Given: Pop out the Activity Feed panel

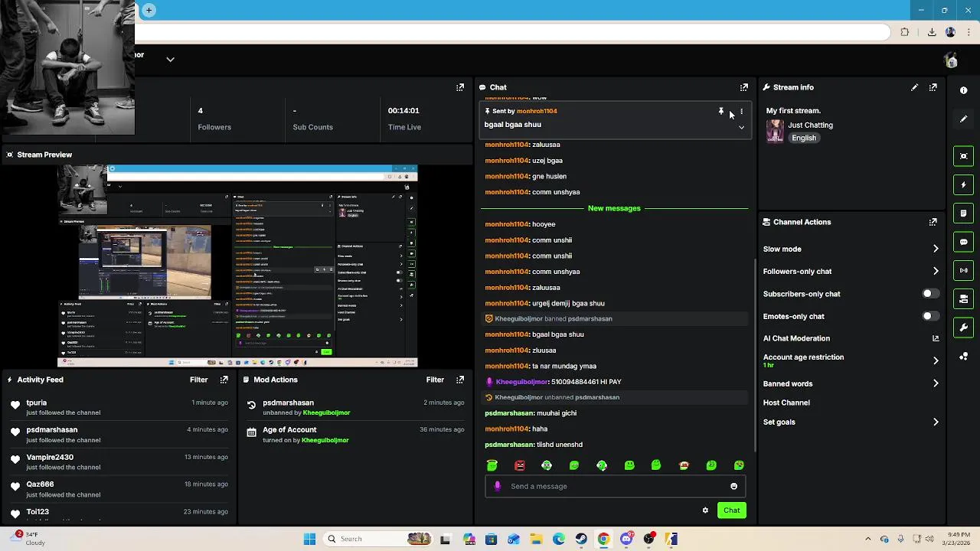Looking at the screenshot, I should click(x=224, y=380).
